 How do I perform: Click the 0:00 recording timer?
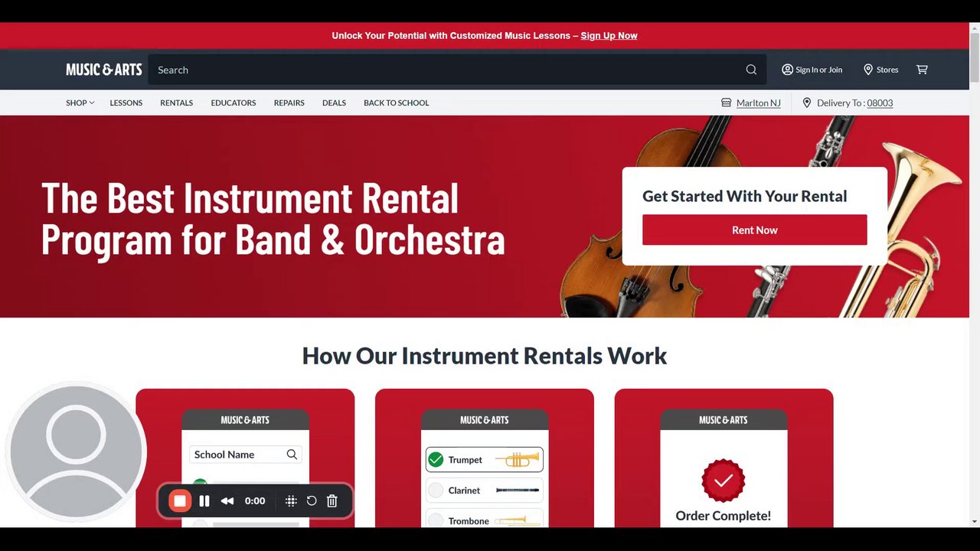point(255,501)
